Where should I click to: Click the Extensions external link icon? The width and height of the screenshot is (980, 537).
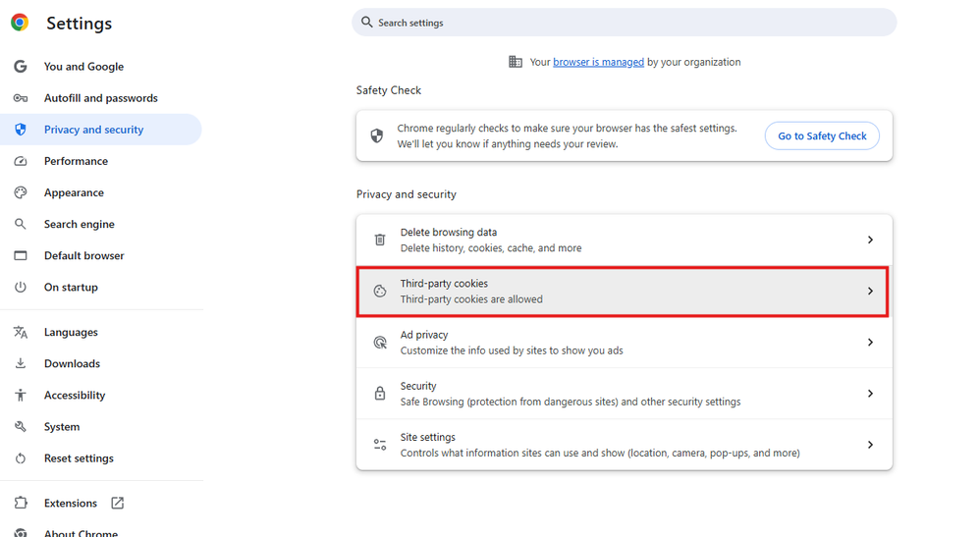(118, 503)
